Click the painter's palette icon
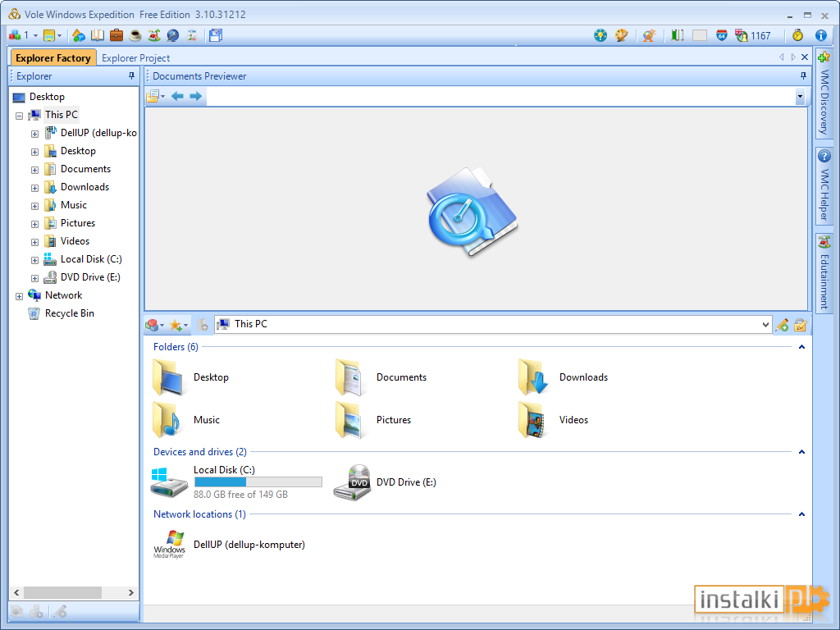Image resolution: width=840 pixels, height=630 pixels. click(x=622, y=35)
